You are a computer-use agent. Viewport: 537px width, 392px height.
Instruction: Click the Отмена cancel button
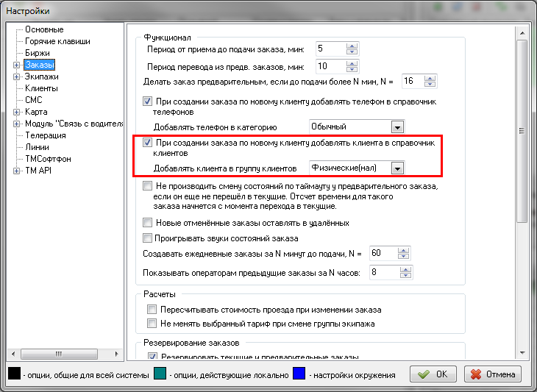pyautogui.click(x=492, y=374)
